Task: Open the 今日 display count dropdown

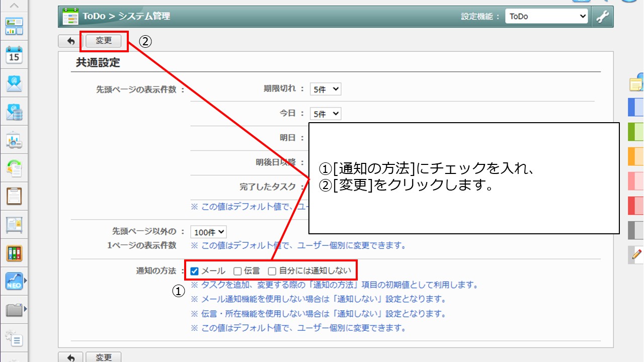Action: [325, 114]
